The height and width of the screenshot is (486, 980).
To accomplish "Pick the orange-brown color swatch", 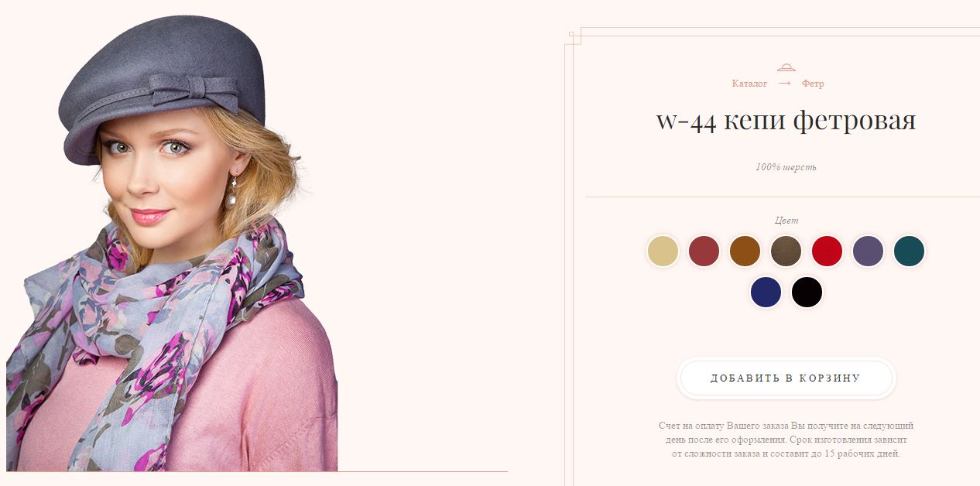I will coord(745,252).
